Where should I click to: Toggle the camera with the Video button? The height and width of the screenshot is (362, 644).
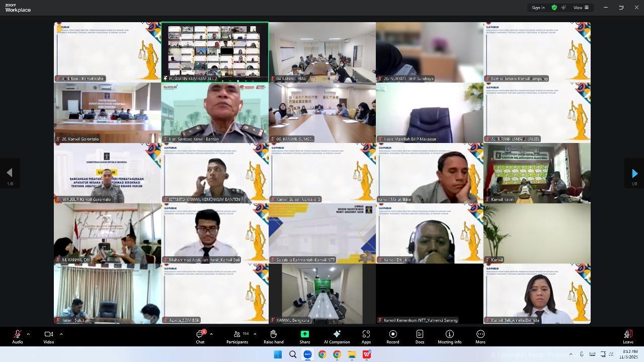(48, 336)
